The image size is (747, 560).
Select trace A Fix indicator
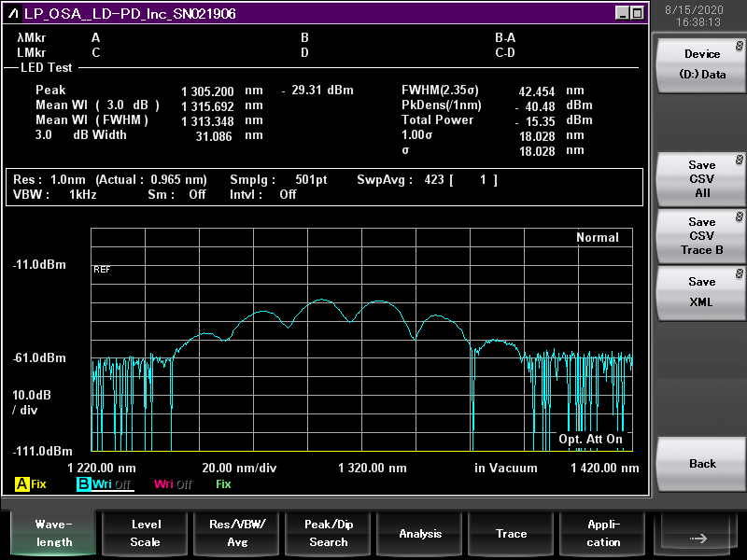point(31,484)
